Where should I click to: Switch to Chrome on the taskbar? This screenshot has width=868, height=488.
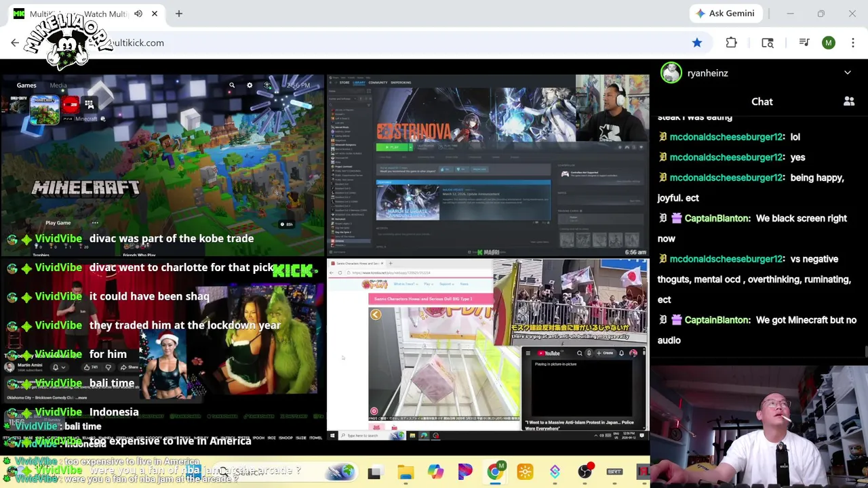[x=495, y=472]
